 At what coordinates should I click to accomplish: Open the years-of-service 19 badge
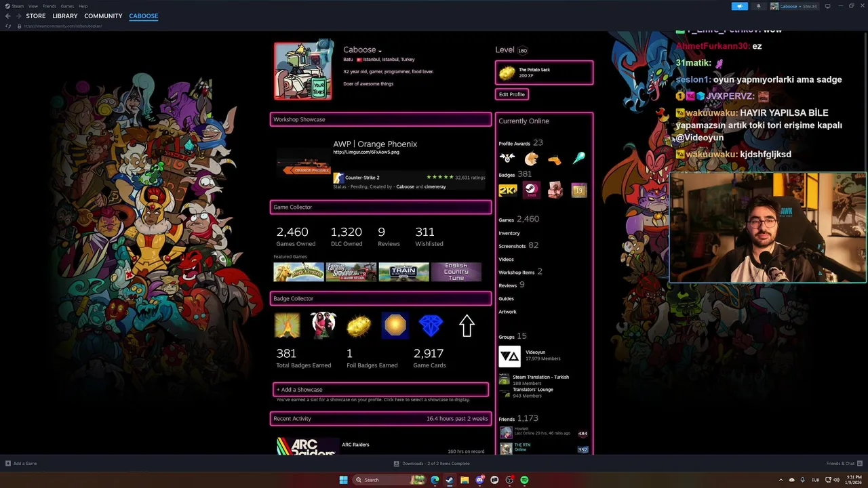(x=578, y=190)
